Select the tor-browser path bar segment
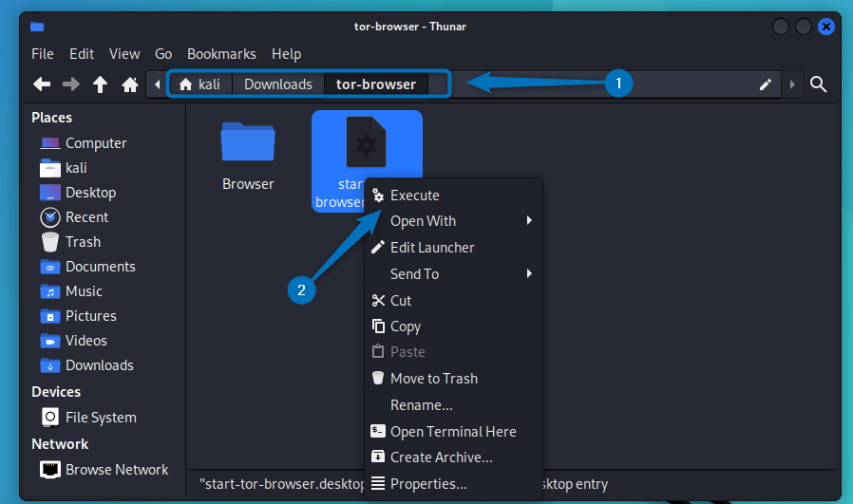Image resolution: width=853 pixels, height=504 pixels. [376, 84]
